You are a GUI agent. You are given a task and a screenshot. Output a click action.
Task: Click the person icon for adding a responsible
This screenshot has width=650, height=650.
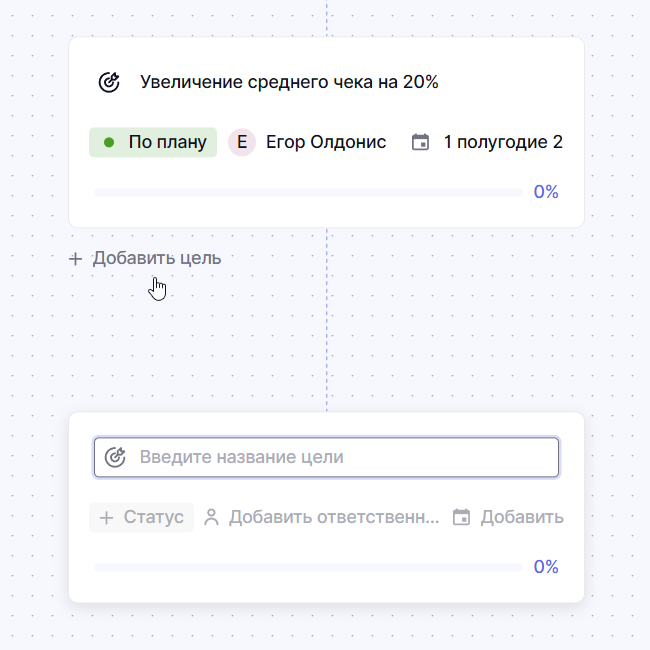click(x=211, y=517)
